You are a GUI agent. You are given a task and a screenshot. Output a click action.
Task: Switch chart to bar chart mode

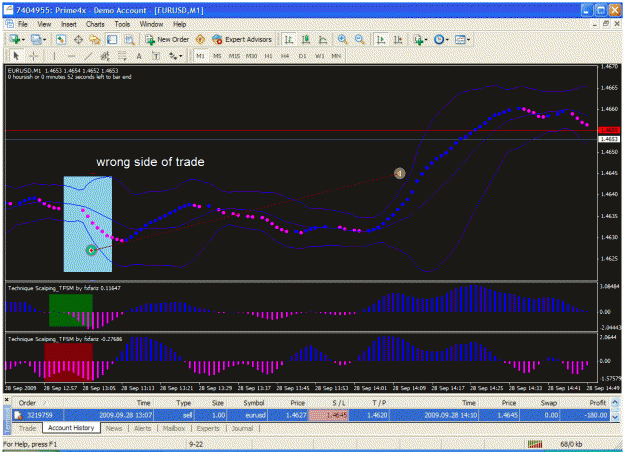(x=289, y=39)
